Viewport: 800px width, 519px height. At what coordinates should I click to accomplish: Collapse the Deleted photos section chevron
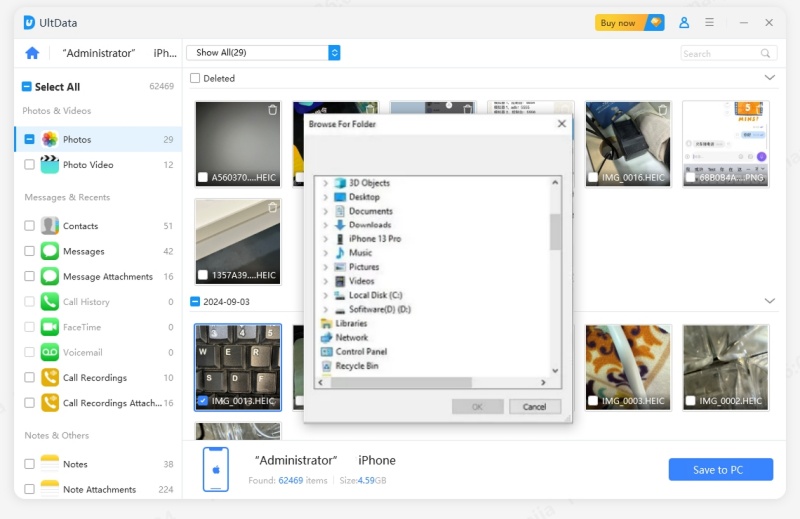(x=769, y=77)
